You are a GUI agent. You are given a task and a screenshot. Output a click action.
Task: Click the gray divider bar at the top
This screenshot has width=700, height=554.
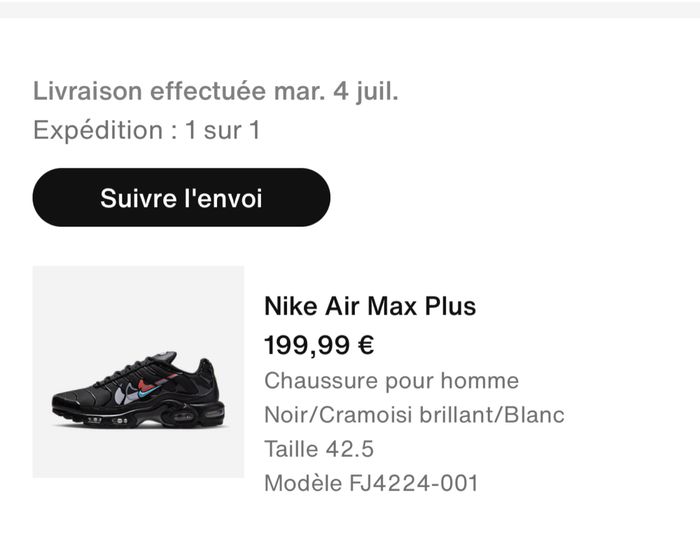click(350, 8)
